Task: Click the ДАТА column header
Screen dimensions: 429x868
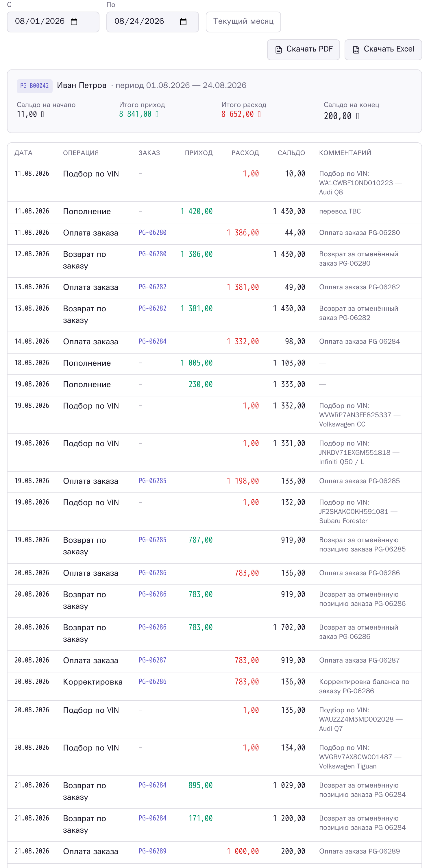Action: pos(24,153)
